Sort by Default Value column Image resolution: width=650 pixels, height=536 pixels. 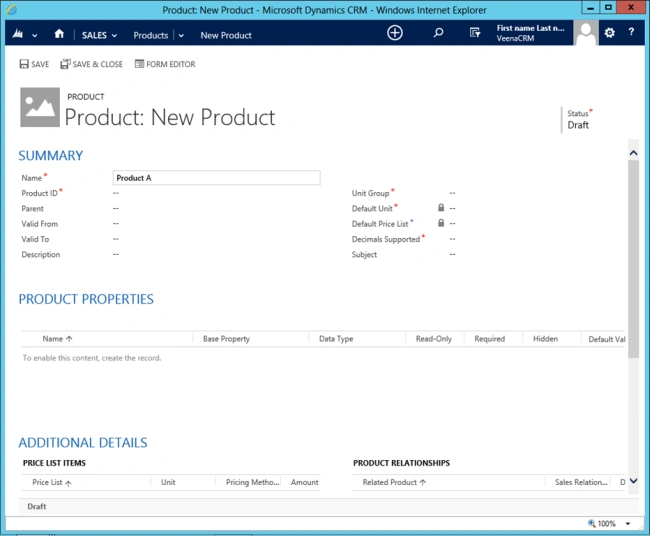point(606,339)
